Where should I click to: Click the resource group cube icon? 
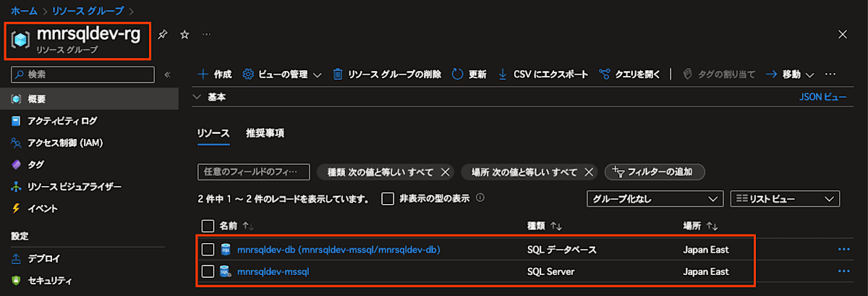(x=20, y=41)
